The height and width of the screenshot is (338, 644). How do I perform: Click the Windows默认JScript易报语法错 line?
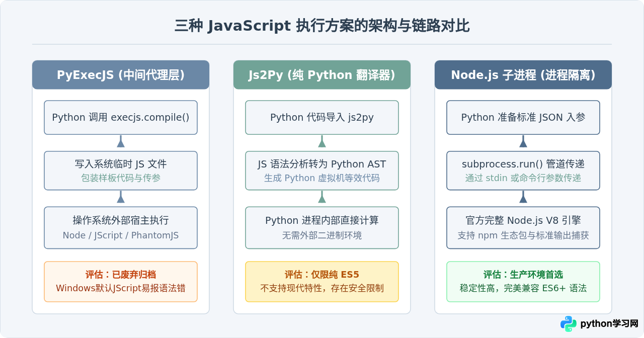pyautogui.click(x=121, y=288)
